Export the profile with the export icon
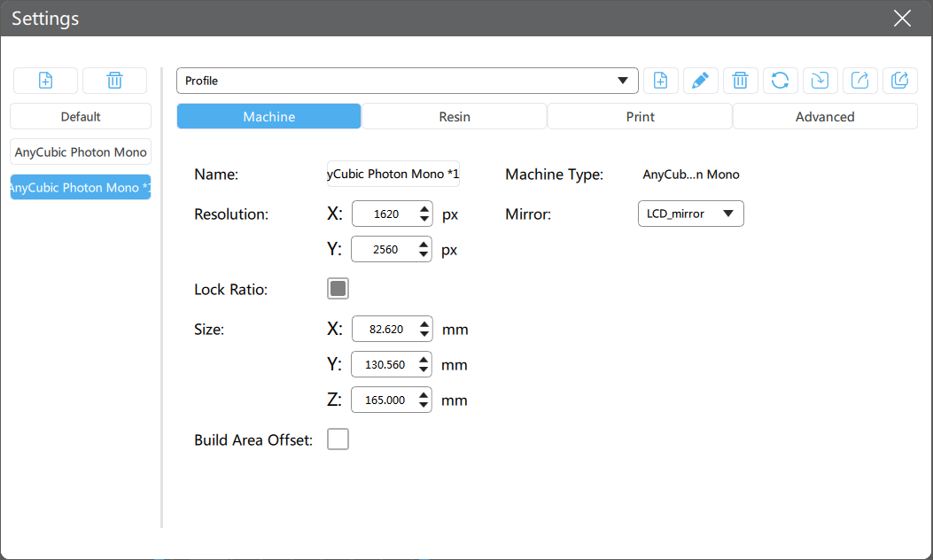933x560 pixels. 860,81
